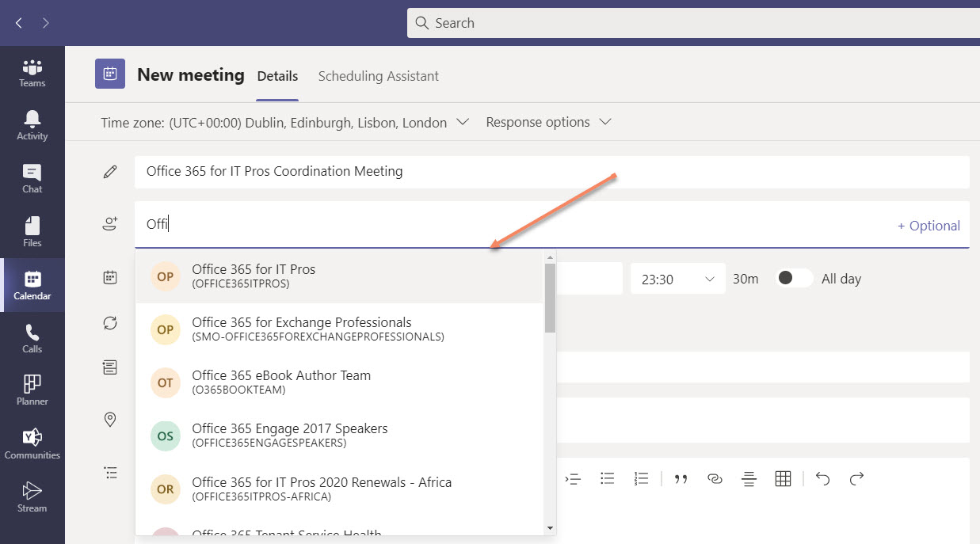Screen dimensions: 980x544
Task: Click the New meeting calendar icon
Action: (110, 74)
